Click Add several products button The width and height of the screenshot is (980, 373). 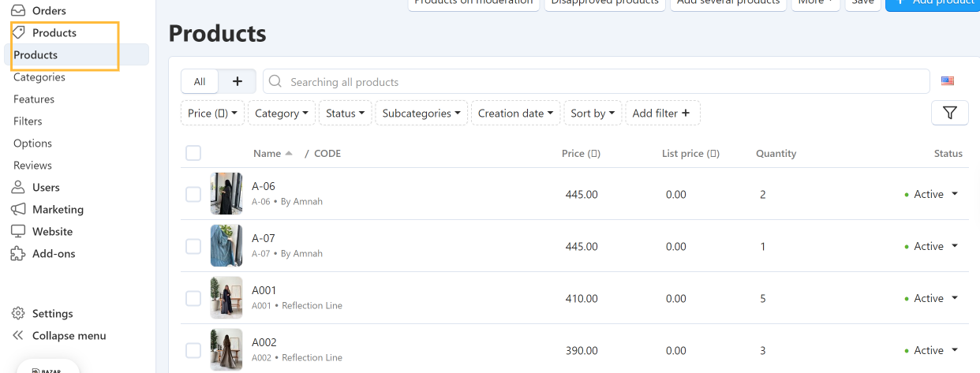pos(728,3)
